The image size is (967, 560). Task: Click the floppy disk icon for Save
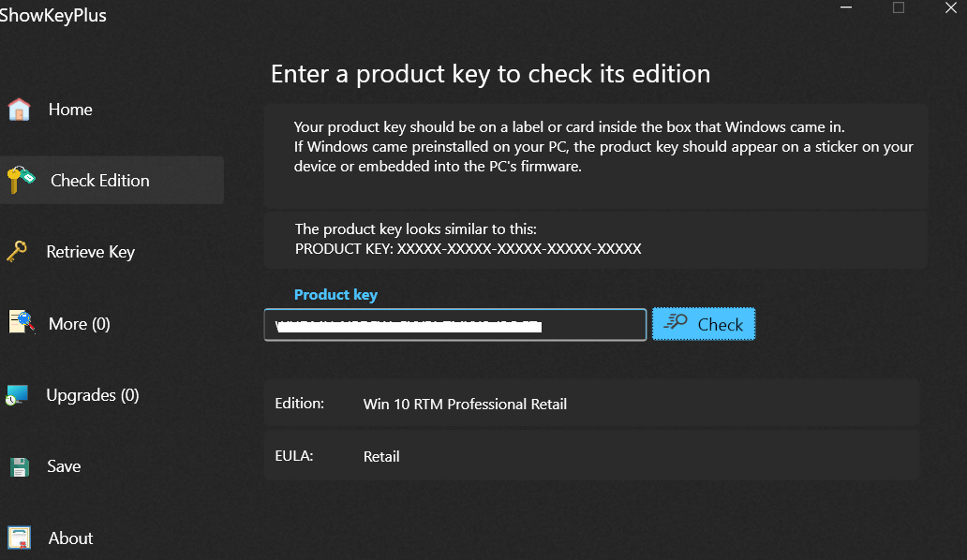[x=20, y=465]
